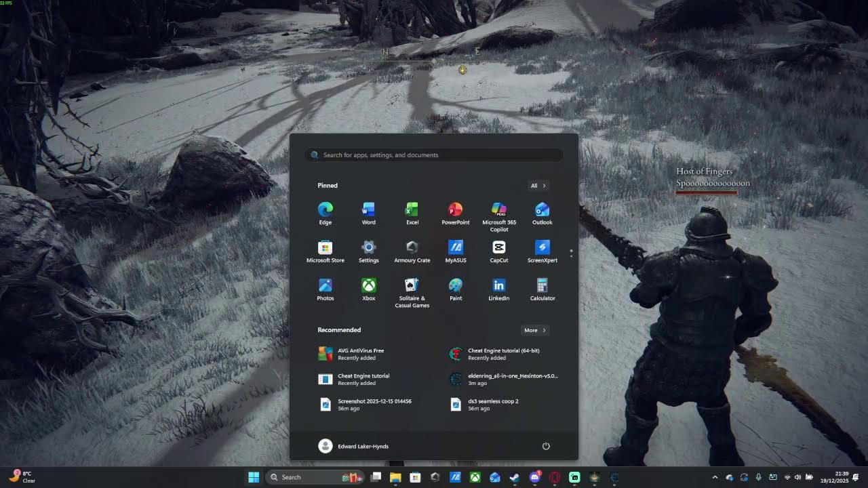
Task: Open Calculator pinned app
Action: (542, 289)
